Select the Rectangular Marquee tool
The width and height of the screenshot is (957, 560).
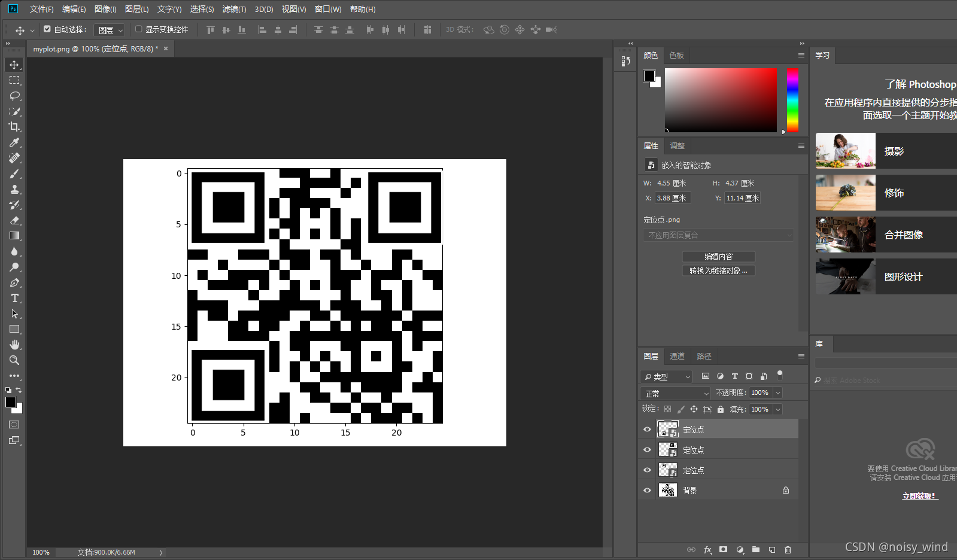[14, 80]
